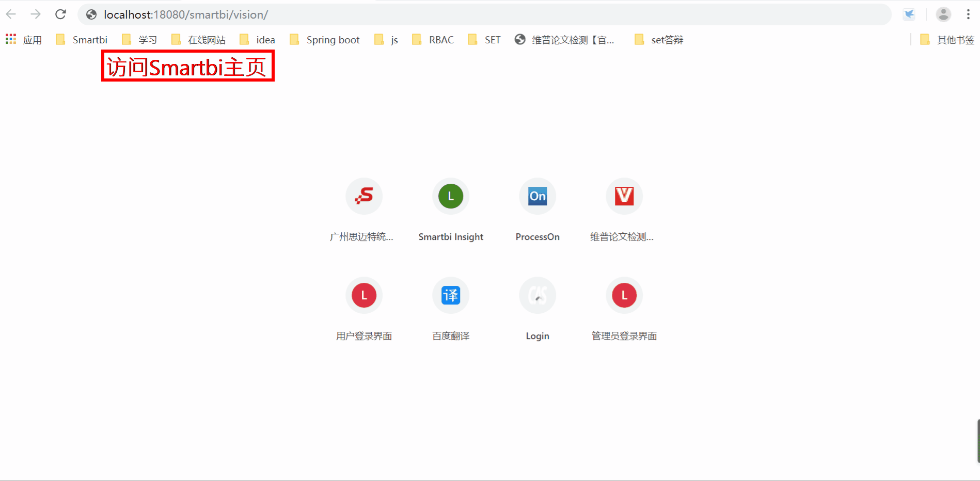This screenshot has width=980, height=481.
Task: Click the browser back arrow
Action: click(x=11, y=14)
